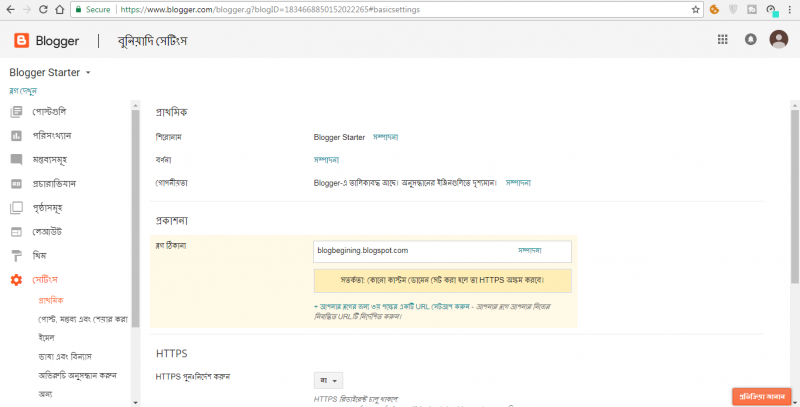Select the থিম menu item
Viewport: 800px width, 407px height.
[39, 256]
